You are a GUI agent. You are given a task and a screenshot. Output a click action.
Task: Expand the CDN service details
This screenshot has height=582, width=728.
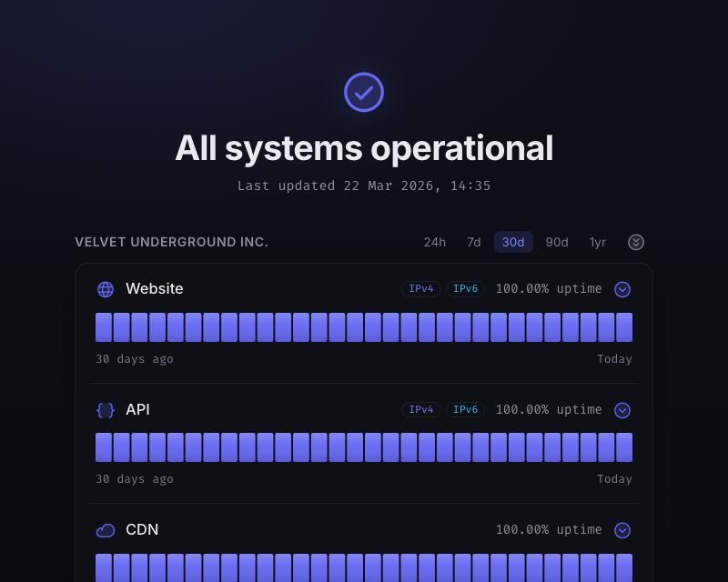point(622,530)
